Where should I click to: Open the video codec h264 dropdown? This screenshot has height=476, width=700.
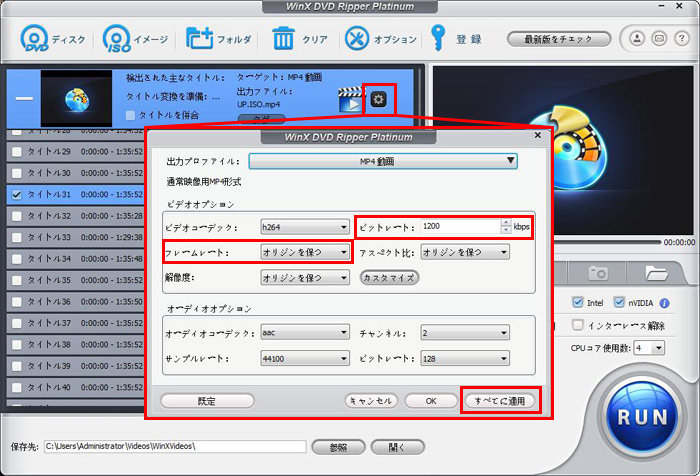pyautogui.click(x=304, y=227)
